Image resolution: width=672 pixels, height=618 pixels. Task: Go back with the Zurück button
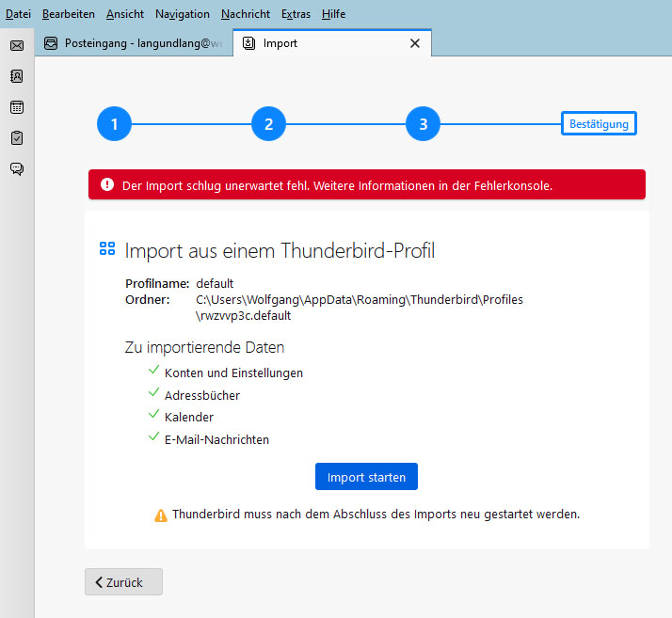123,582
